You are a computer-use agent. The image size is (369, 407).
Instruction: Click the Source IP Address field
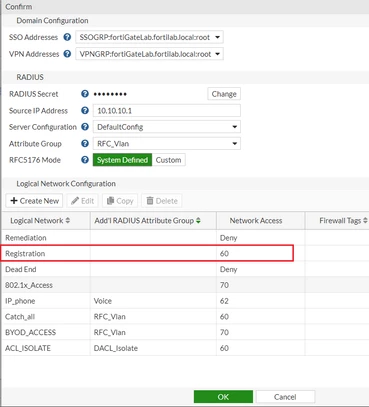167,110
